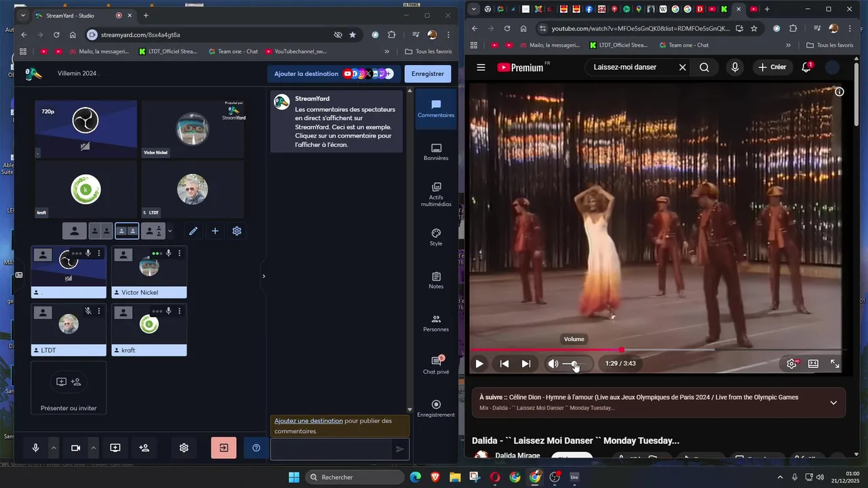The height and width of the screenshot is (488, 868).
Task: Expand more layouts chevron
Action: 170,231
